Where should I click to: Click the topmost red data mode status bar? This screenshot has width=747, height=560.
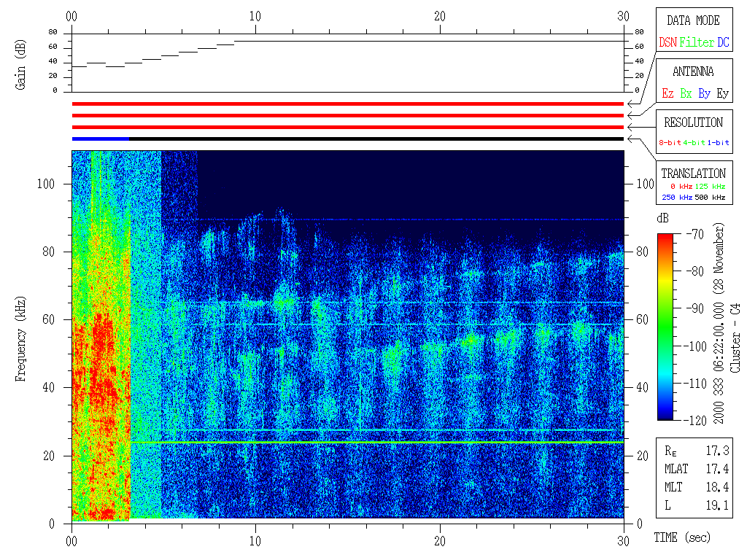point(347,104)
